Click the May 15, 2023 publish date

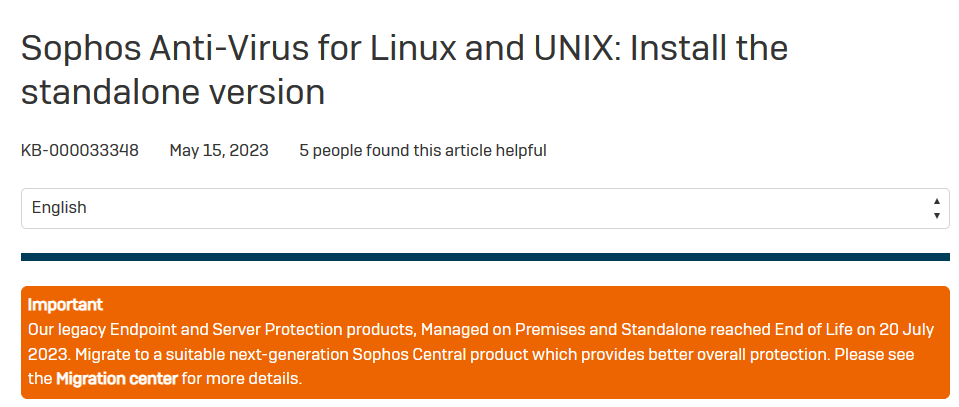click(219, 151)
